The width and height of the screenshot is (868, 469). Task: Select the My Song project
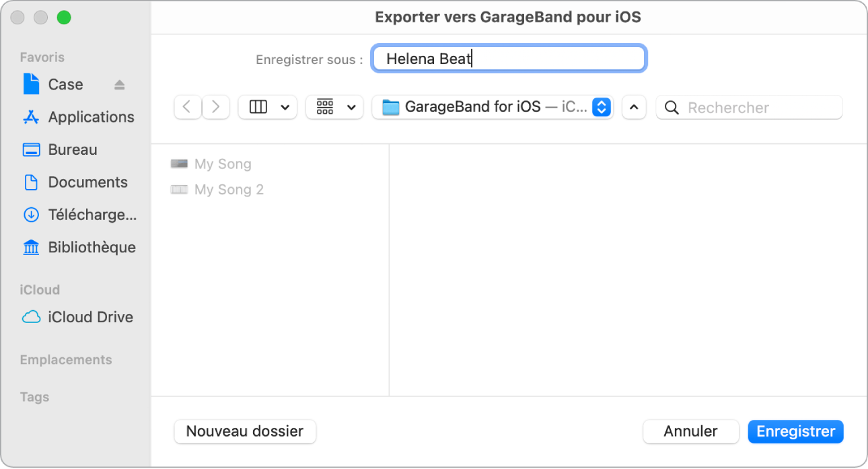coord(223,164)
